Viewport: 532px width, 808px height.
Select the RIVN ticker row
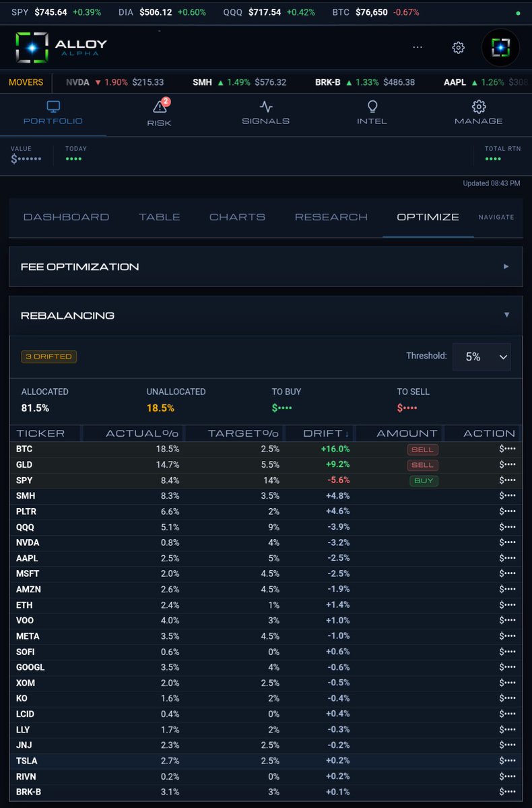pyautogui.click(x=266, y=776)
